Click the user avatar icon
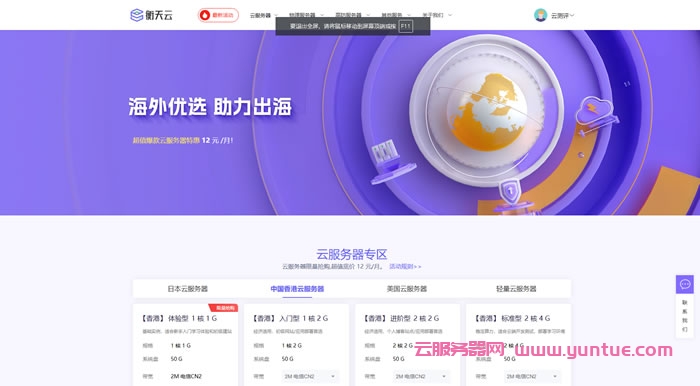 [x=540, y=15]
